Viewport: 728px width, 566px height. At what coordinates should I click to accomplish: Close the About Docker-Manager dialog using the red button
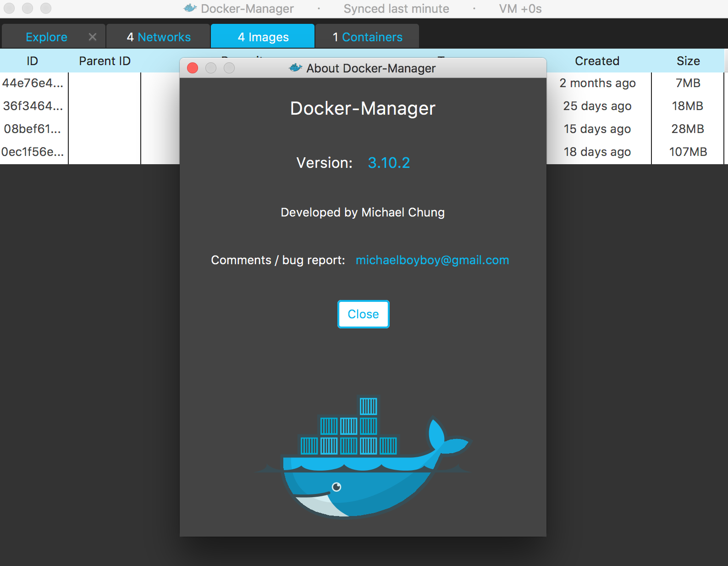tap(193, 68)
